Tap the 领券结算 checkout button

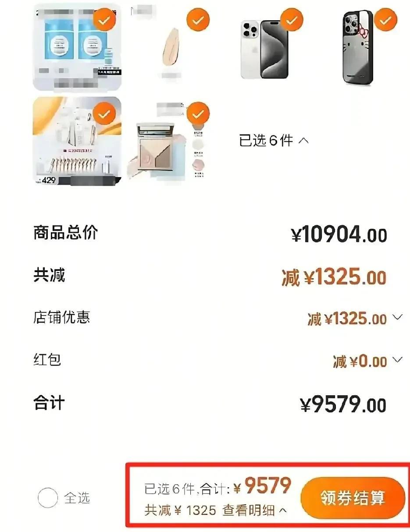pyautogui.click(x=353, y=498)
